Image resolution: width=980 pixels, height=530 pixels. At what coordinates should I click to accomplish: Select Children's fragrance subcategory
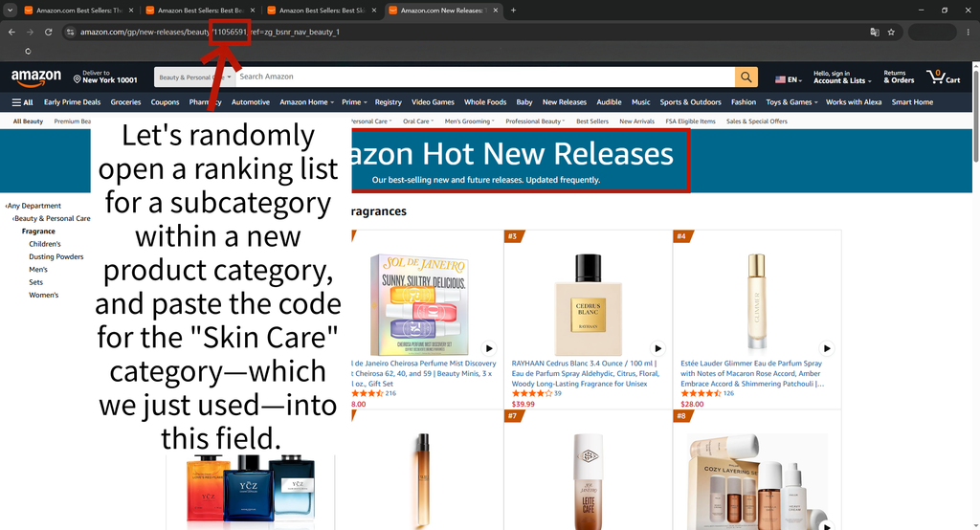45,244
